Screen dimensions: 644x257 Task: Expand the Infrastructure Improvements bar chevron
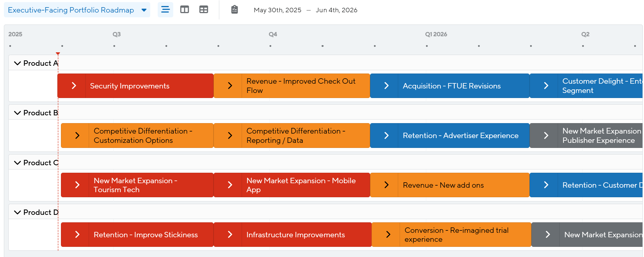coord(230,235)
